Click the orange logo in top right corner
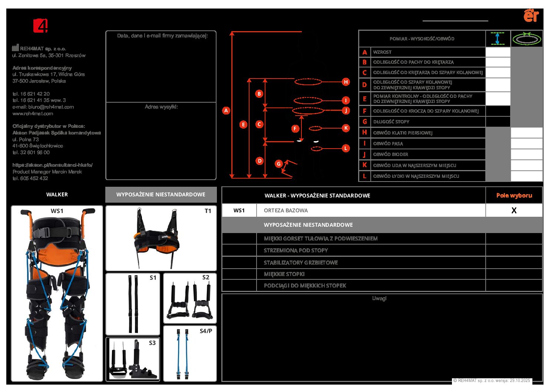 531,16
